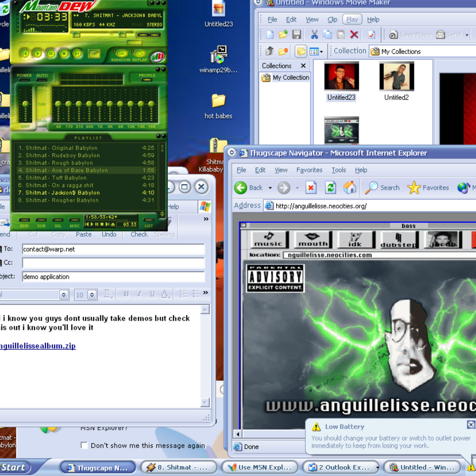Cut clip with scissors icon in Movie Maker
Viewport: 476px width, 476px height.
315,35
